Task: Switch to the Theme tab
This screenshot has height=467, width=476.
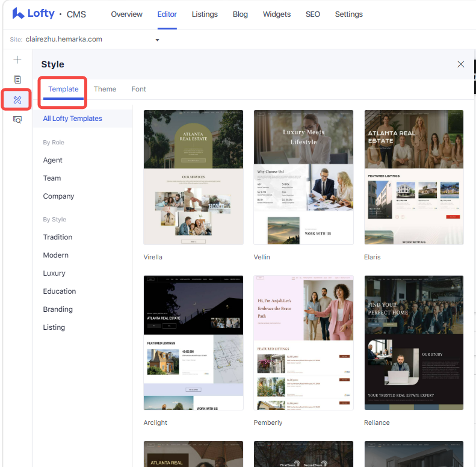Action: click(105, 89)
